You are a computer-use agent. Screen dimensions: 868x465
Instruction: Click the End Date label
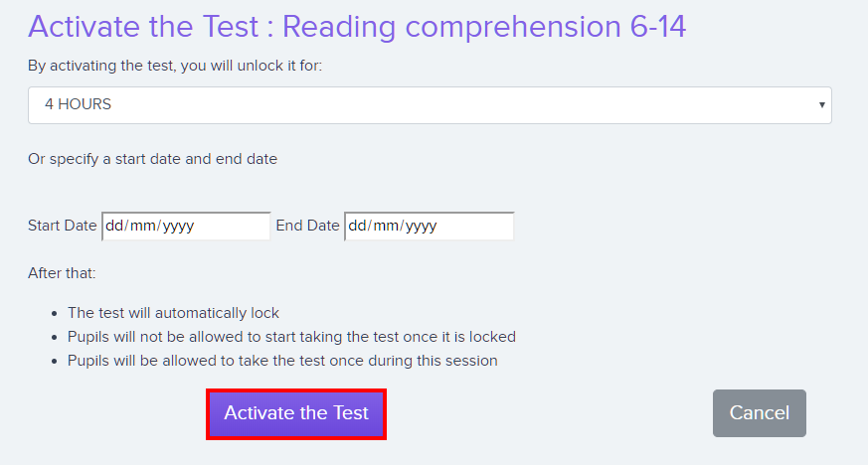click(x=307, y=226)
